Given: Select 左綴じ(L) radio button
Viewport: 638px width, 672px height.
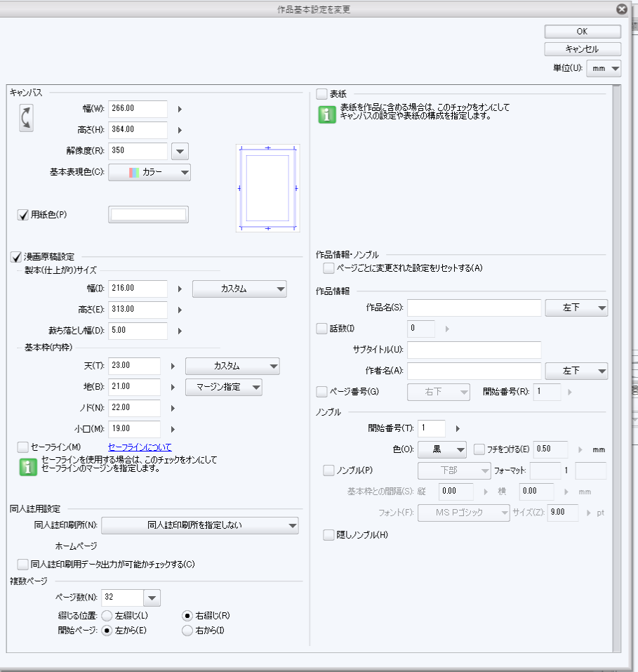Looking at the screenshot, I should tap(107, 617).
